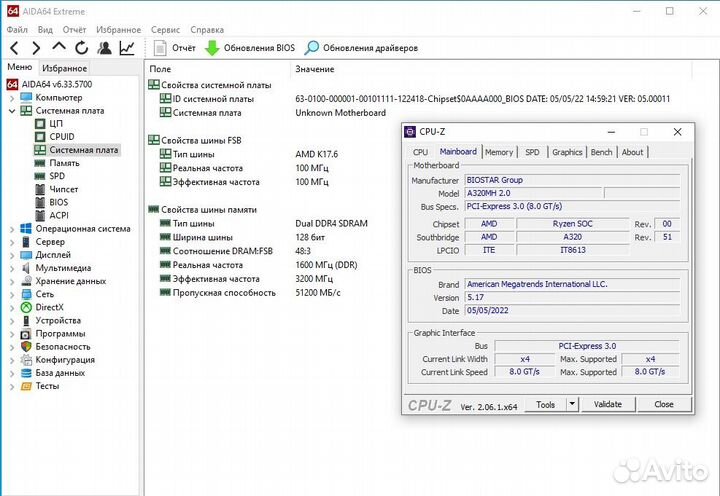Click the Close button in CPU-Z
This screenshot has width=720, height=496.
tap(664, 404)
